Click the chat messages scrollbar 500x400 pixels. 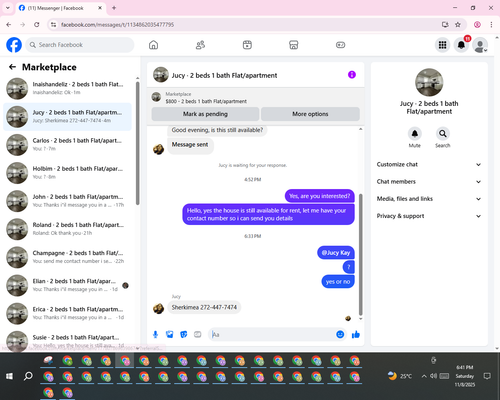[x=360, y=254]
